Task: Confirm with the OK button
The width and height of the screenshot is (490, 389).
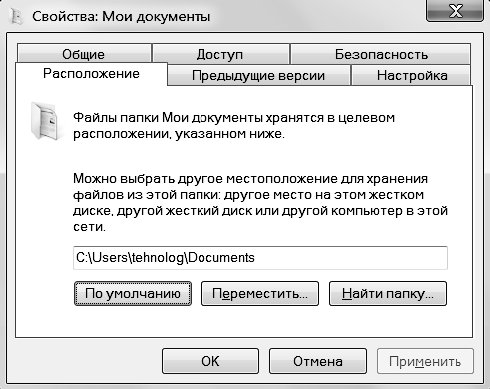Action: (210, 361)
